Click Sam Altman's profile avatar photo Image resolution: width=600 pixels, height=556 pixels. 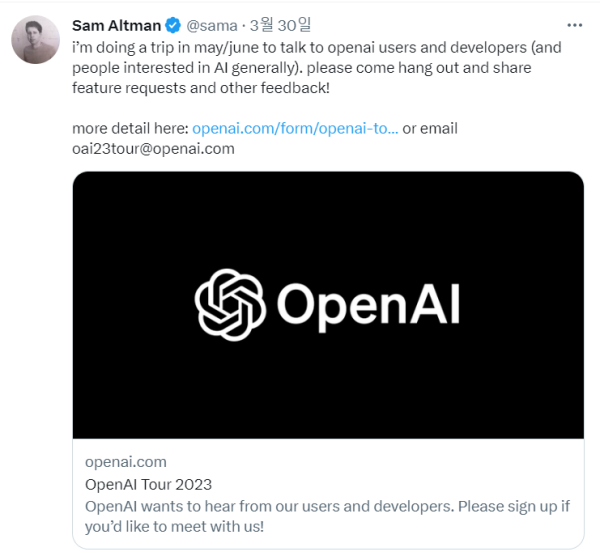36,39
